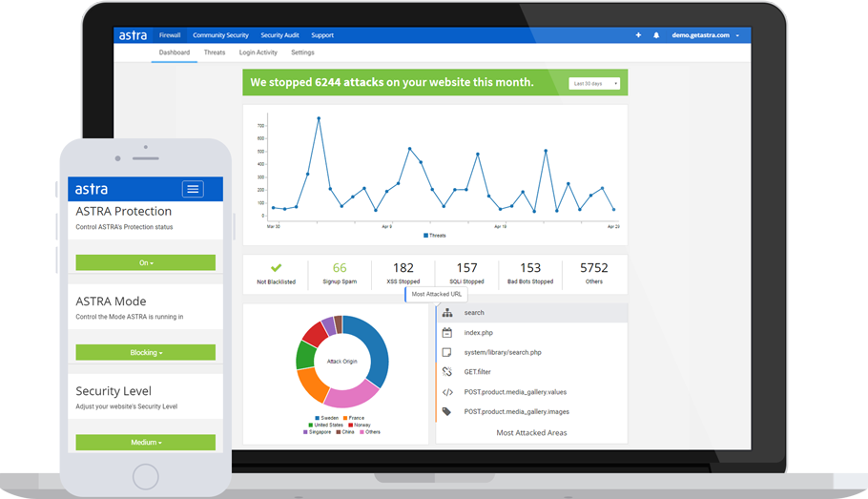Click the 66 Signup Spam stat

(x=340, y=274)
